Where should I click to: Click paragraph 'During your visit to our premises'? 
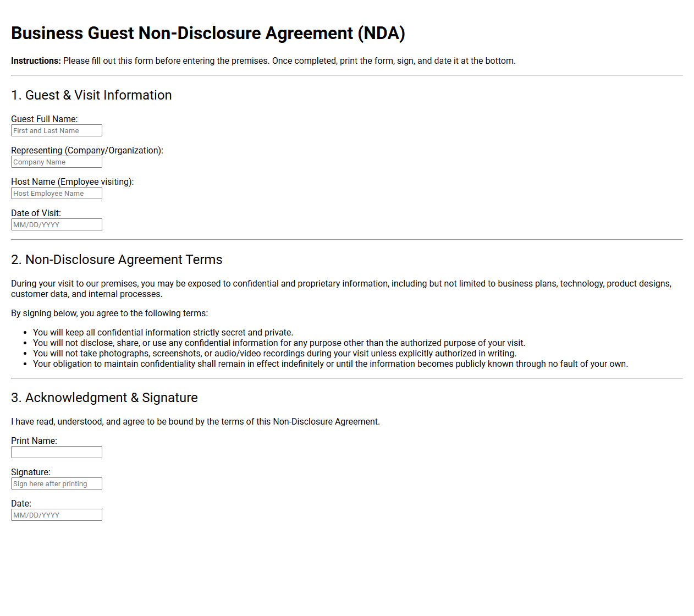(341, 289)
